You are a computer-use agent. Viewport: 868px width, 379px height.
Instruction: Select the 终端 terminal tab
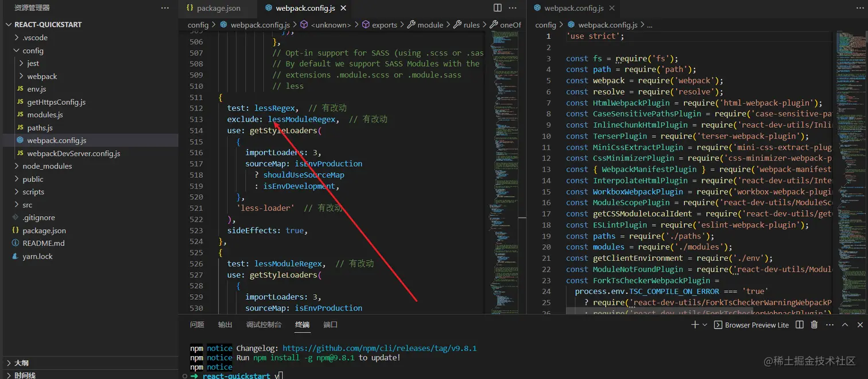(x=303, y=325)
